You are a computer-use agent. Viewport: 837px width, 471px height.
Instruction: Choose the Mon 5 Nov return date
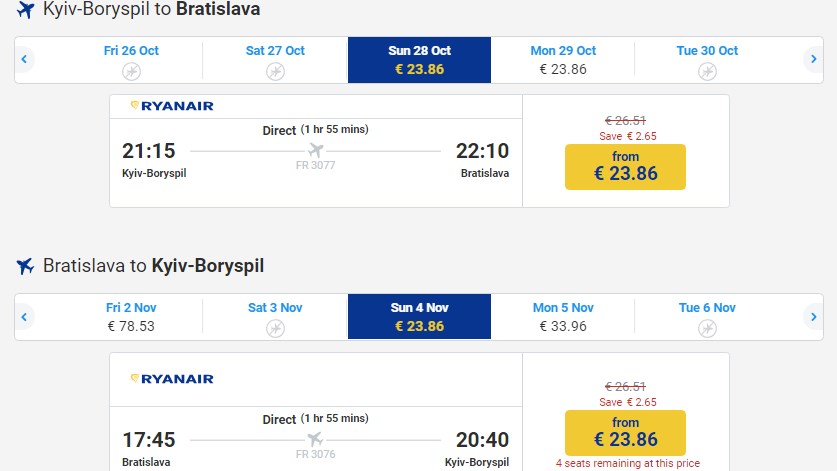coord(563,316)
